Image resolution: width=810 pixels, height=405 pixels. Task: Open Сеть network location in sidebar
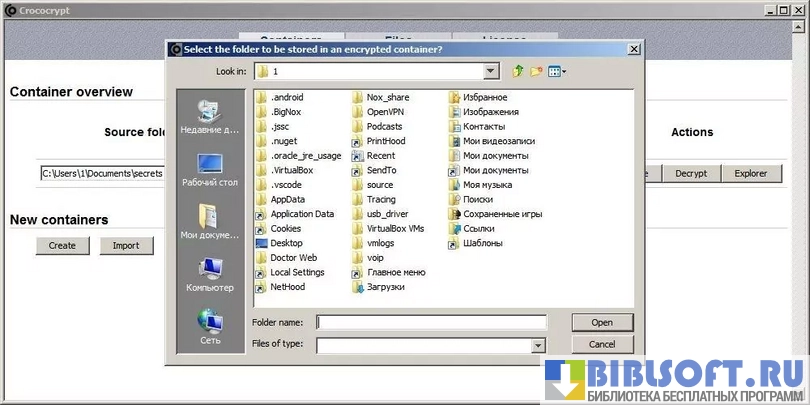pyautogui.click(x=210, y=326)
